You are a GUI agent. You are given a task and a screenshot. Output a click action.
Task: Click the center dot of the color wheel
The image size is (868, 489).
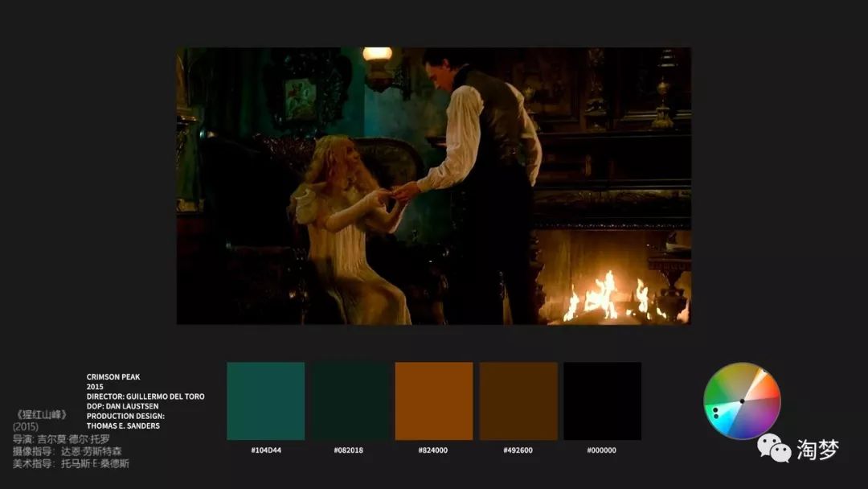click(x=742, y=401)
